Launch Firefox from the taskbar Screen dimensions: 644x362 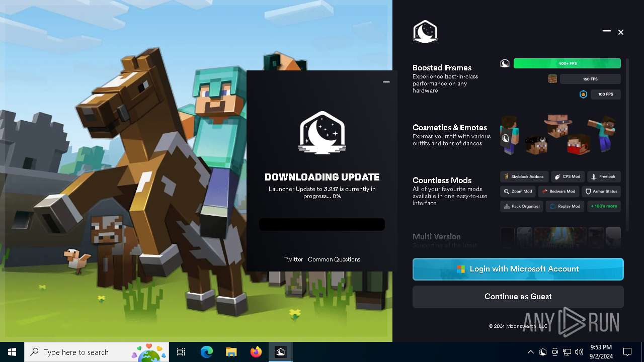point(256,352)
